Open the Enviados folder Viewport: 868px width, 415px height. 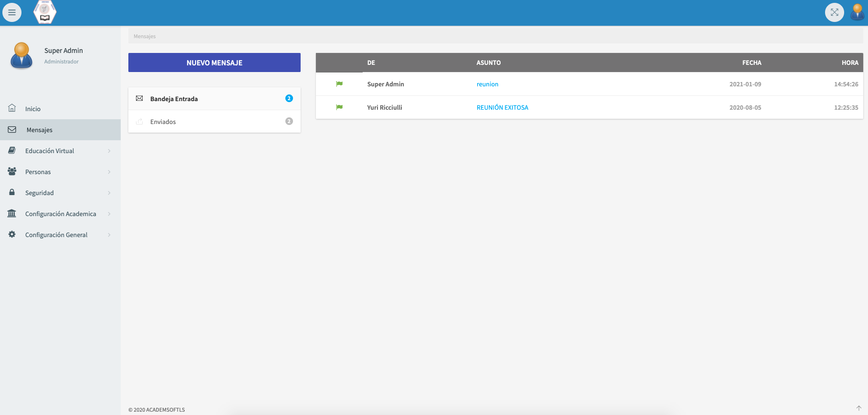tap(163, 122)
